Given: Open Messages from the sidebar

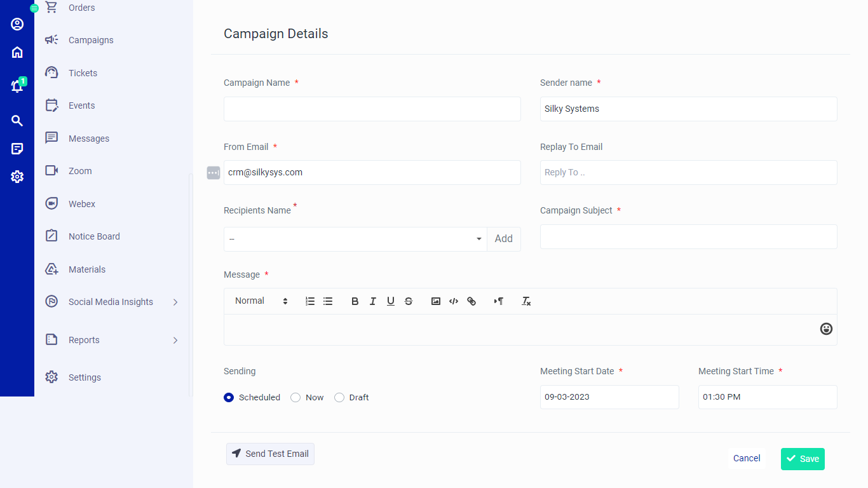Looking at the screenshot, I should click(x=88, y=138).
